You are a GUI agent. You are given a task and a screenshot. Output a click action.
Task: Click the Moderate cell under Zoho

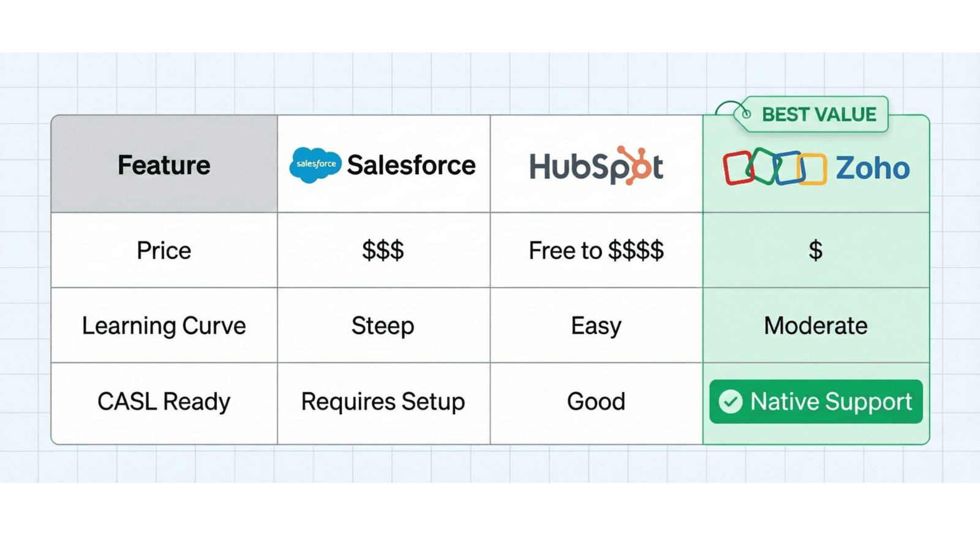pos(815,326)
